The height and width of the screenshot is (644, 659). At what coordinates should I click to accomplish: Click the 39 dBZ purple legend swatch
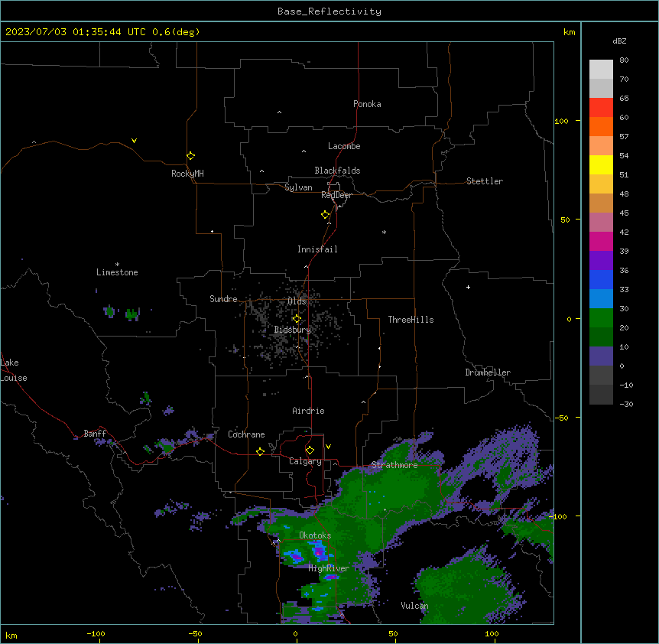(x=601, y=260)
